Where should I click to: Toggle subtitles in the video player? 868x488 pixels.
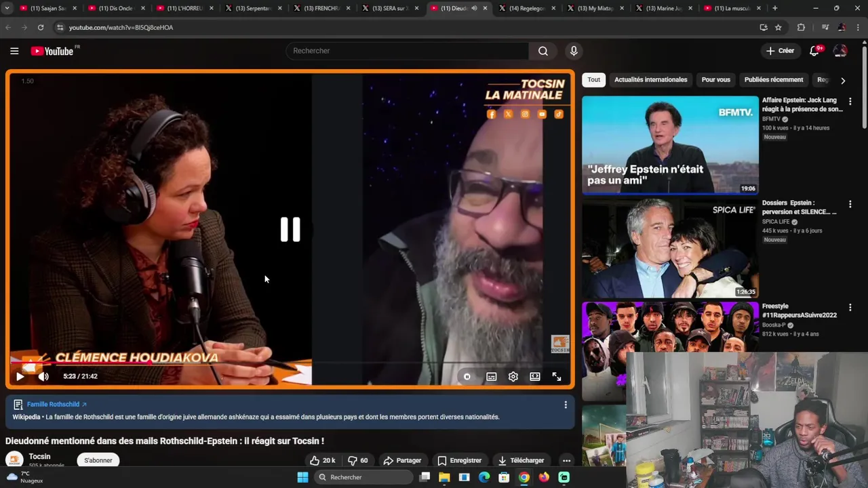pos(492,376)
